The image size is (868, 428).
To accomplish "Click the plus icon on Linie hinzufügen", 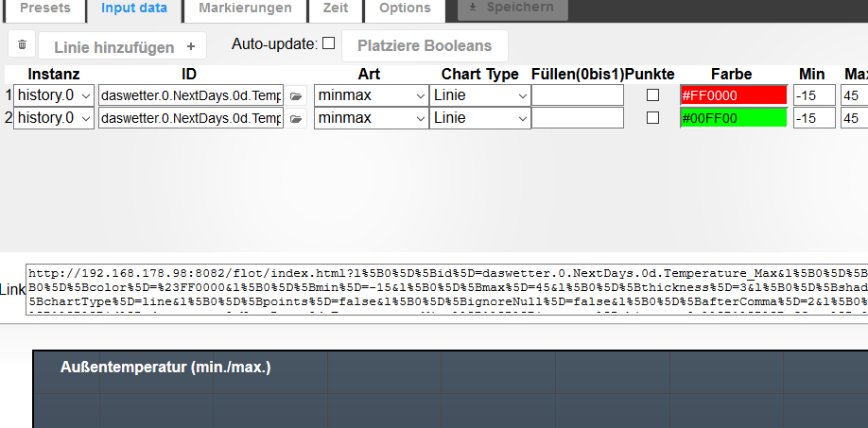I will coord(190,46).
